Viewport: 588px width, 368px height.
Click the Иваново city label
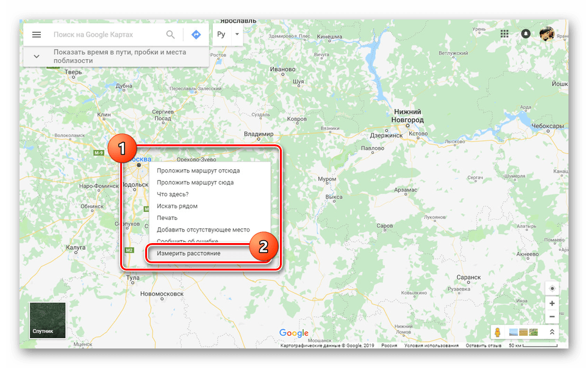coord(282,69)
